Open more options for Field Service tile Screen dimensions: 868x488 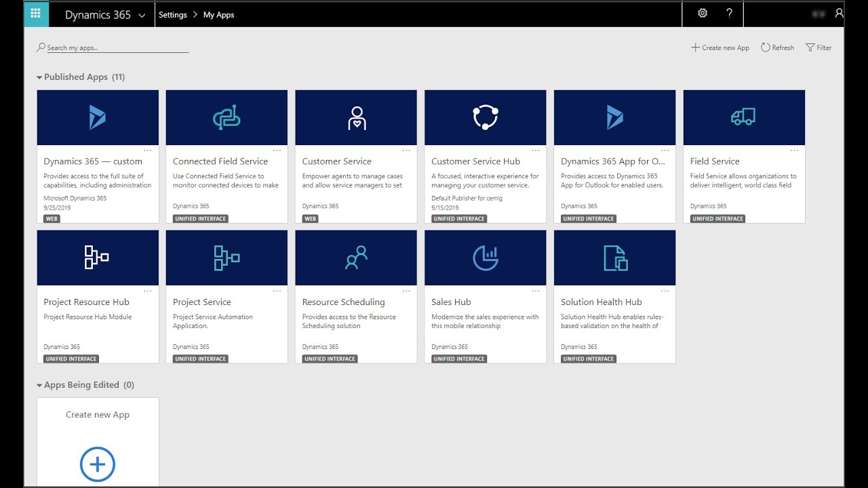pos(794,150)
